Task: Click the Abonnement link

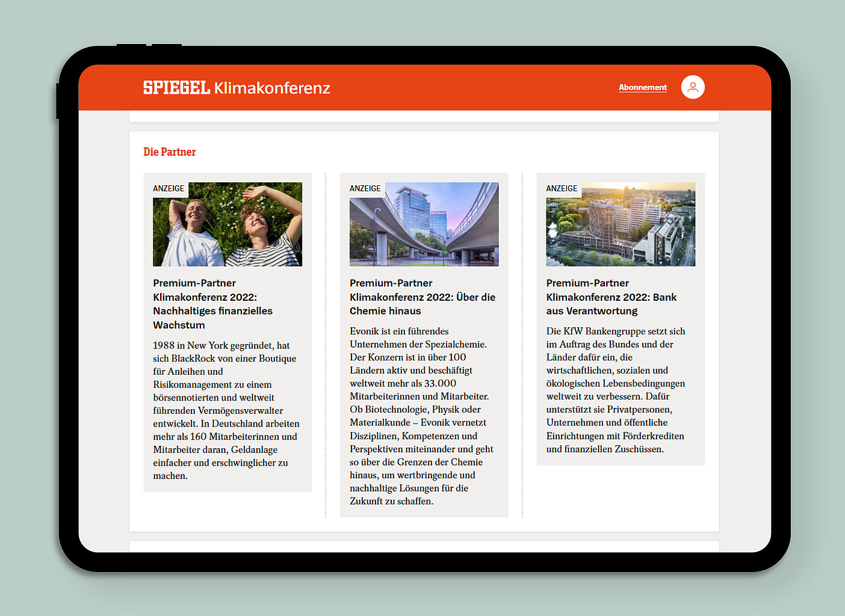Action: (642, 88)
